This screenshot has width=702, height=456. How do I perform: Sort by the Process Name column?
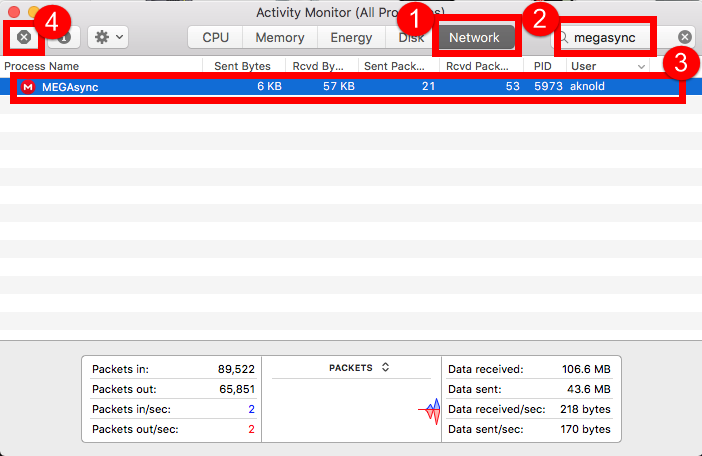(x=100, y=66)
